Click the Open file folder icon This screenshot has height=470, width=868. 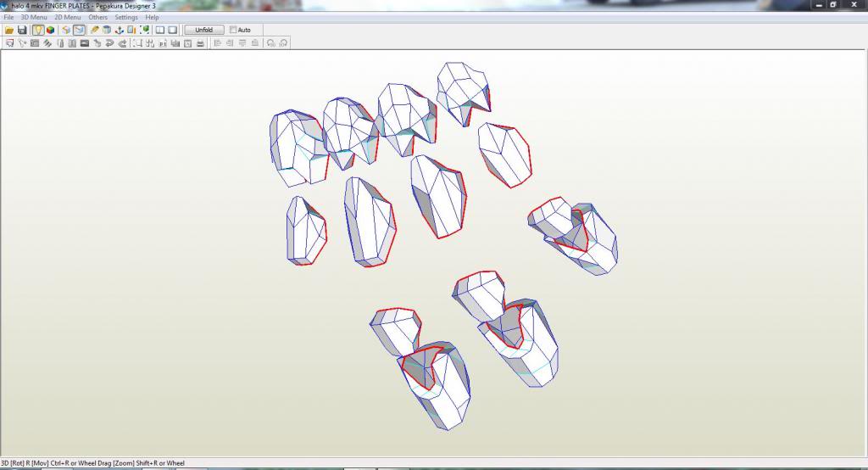(x=9, y=30)
